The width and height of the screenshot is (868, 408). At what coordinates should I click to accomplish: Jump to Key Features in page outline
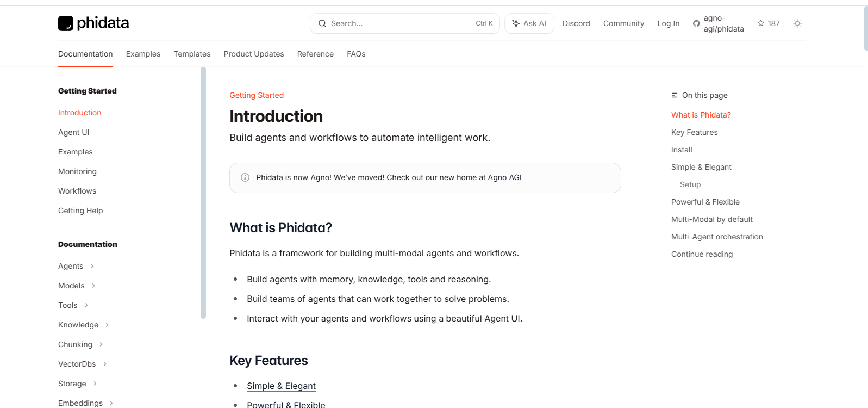[694, 132]
